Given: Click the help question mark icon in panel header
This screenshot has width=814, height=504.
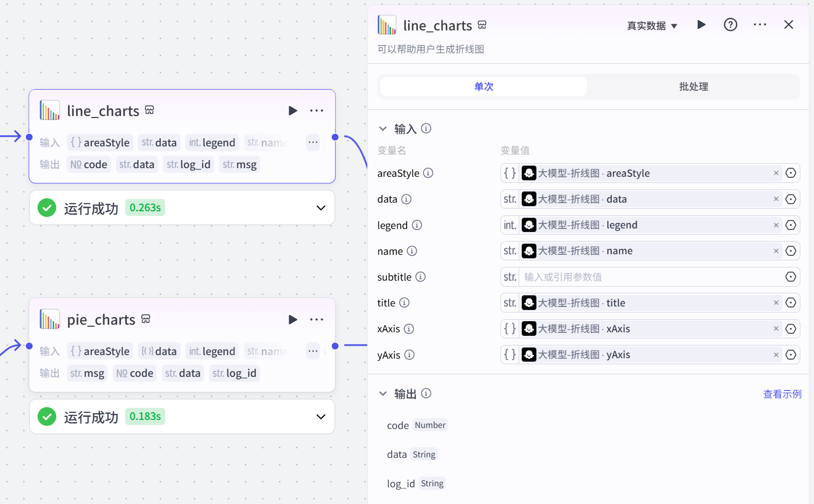Looking at the screenshot, I should click(x=730, y=24).
